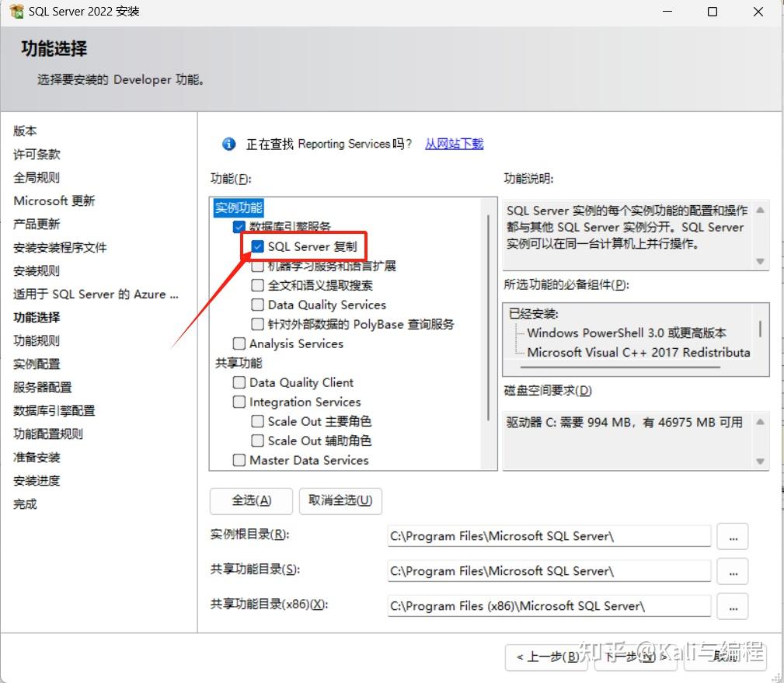Click the SQL Server setup icon in the title bar
The image size is (784, 683).
pos(16,11)
